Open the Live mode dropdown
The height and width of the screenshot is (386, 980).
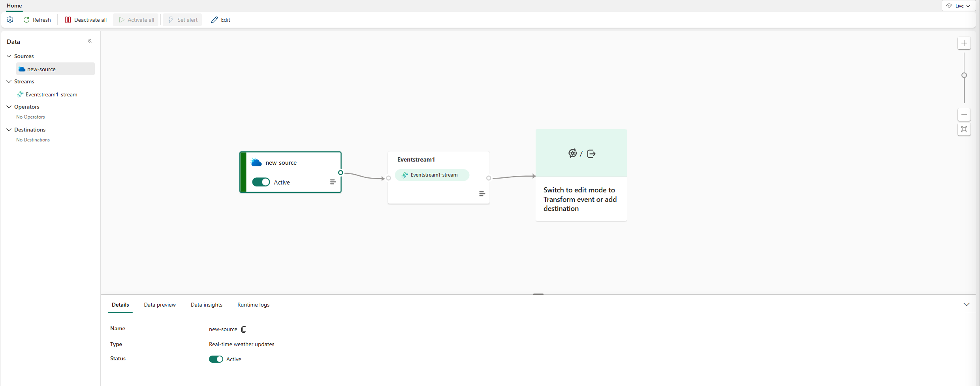pyautogui.click(x=958, y=6)
